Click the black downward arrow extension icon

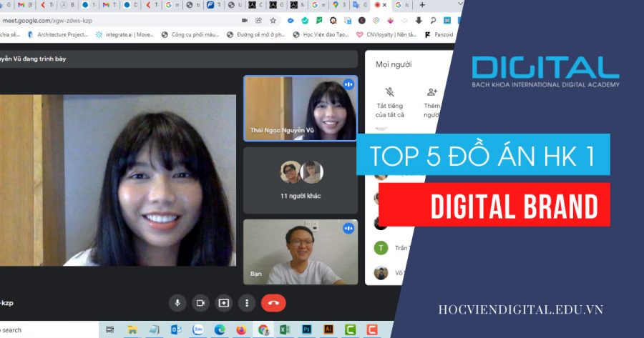point(419,21)
